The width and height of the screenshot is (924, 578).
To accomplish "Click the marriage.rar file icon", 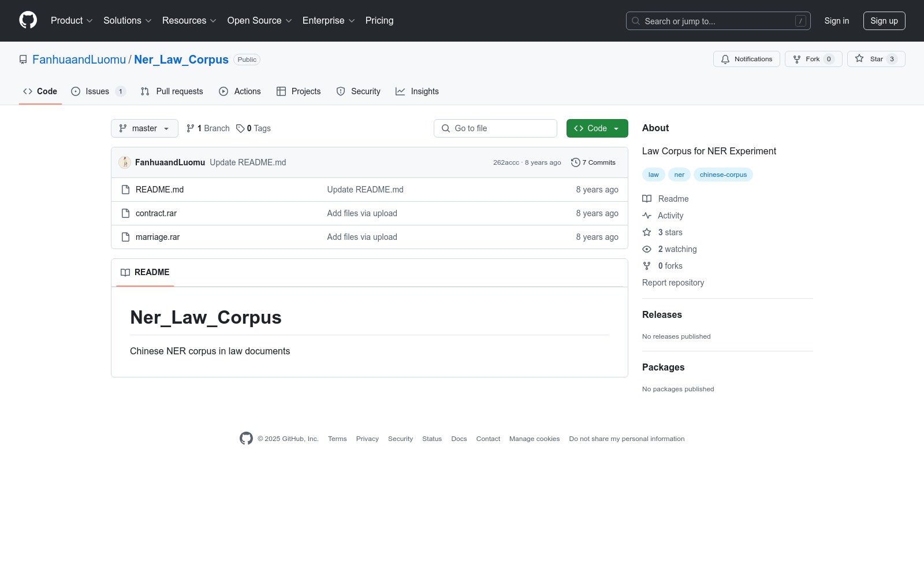I will pyautogui.click(x=125, y=237).
